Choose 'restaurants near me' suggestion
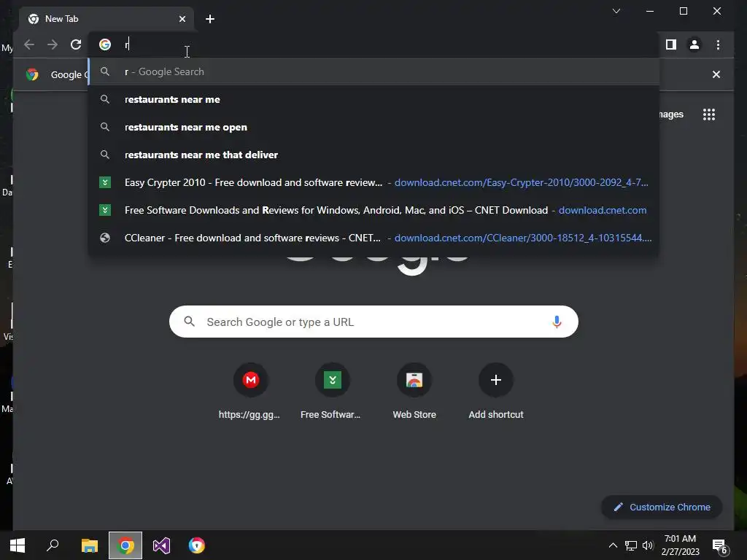747x560 pixels. (374, 99)
